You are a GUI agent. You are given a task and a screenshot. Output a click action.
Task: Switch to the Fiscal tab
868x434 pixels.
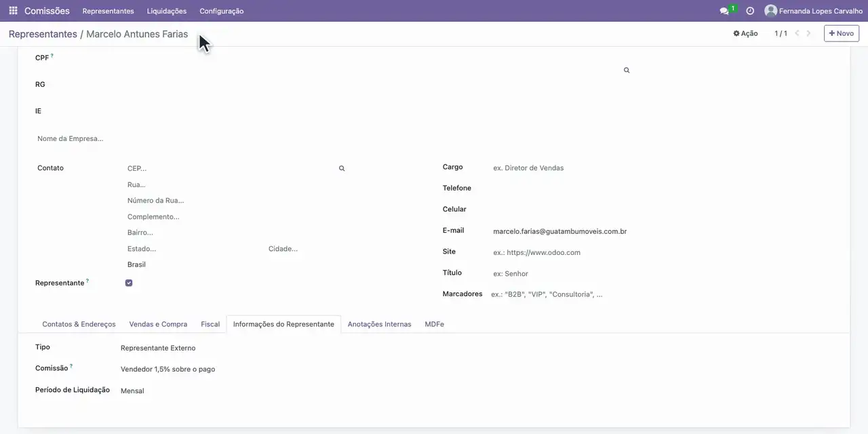click(210, 324)
